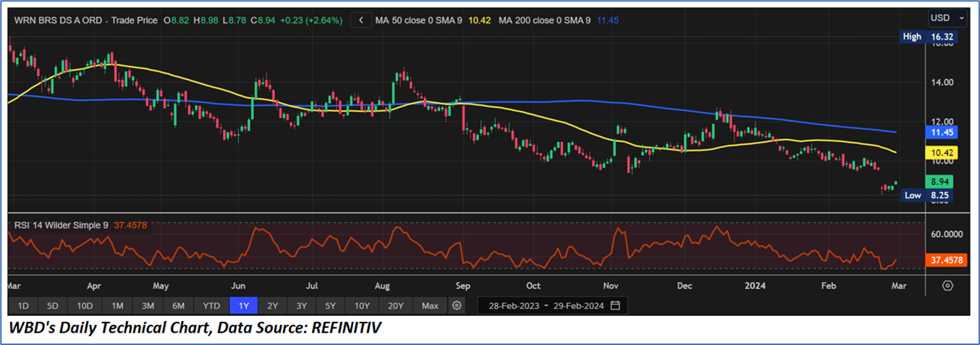
Task: Click the +0.23 (+2.64%) change value
Action: click(x=311, y=21)
